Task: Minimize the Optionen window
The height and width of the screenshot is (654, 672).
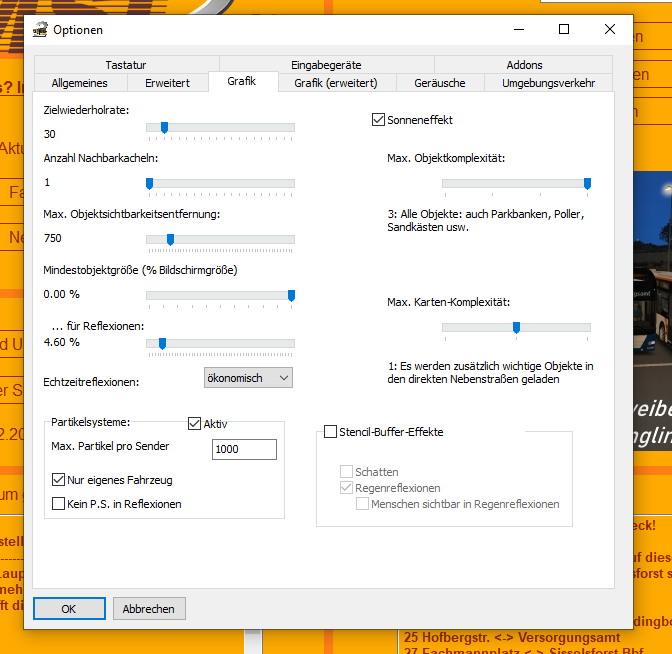Action: click(518, 30)
